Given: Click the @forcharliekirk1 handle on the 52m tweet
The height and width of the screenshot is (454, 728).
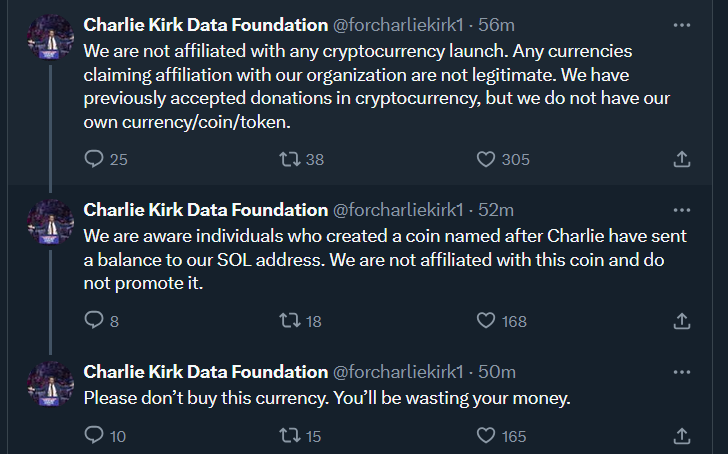Looking at the screenshot, I should (x=398, y=210).
